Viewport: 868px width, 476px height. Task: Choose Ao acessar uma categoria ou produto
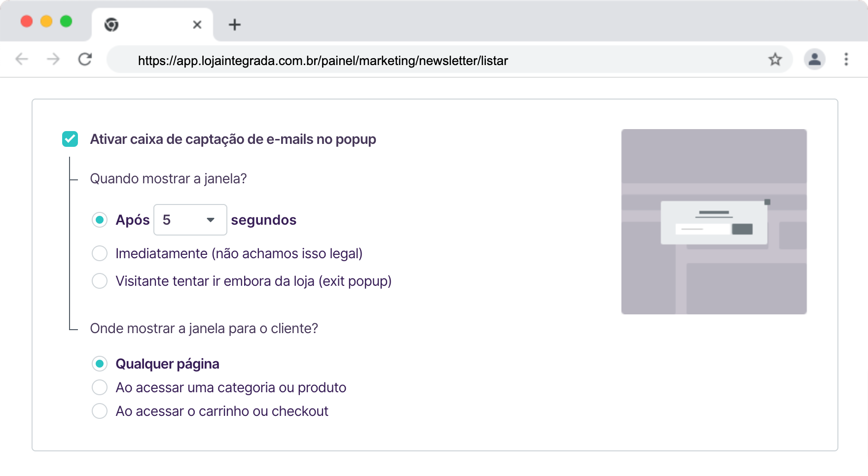pos(100,387)
